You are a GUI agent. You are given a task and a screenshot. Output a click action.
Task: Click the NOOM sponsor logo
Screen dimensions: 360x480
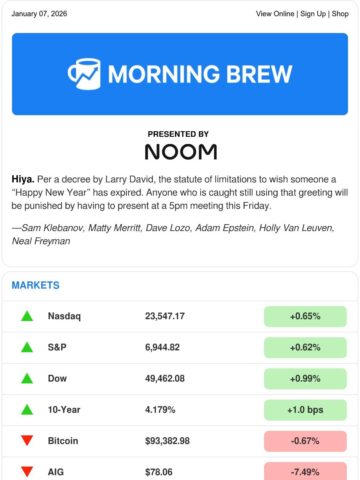point(181,152)
